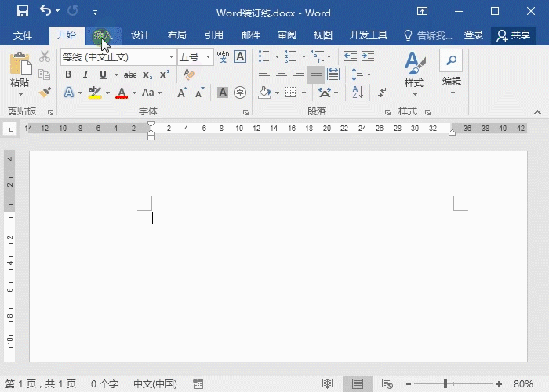The height and width of the screenshot is (392, 549).
Task: Center align the text
Action: [x=282, y=74]
